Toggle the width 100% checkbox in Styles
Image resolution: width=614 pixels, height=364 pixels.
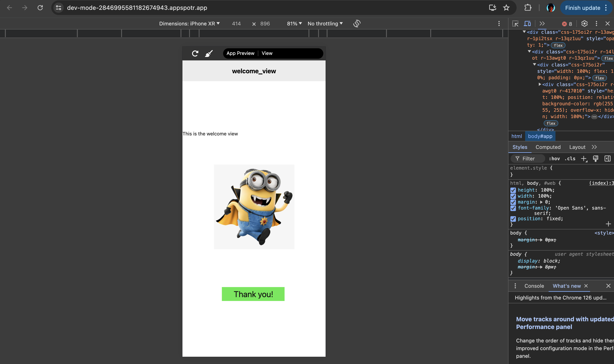click(x=513, y=196)
